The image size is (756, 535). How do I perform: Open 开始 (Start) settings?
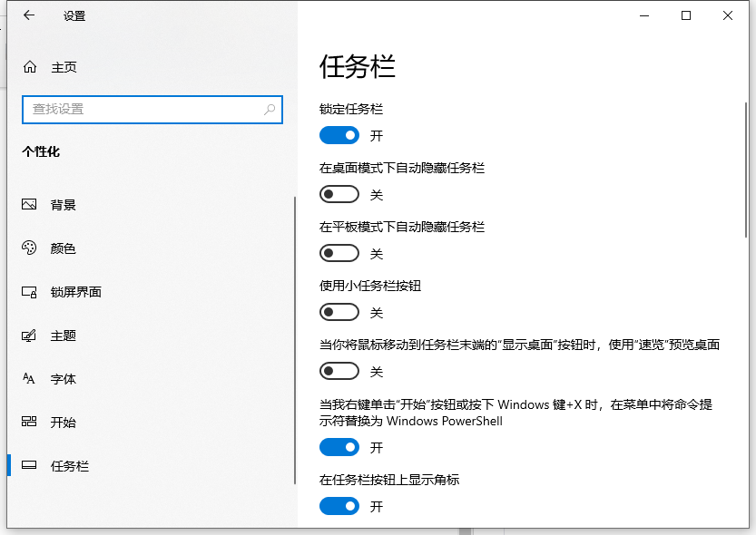pos(29,423)
